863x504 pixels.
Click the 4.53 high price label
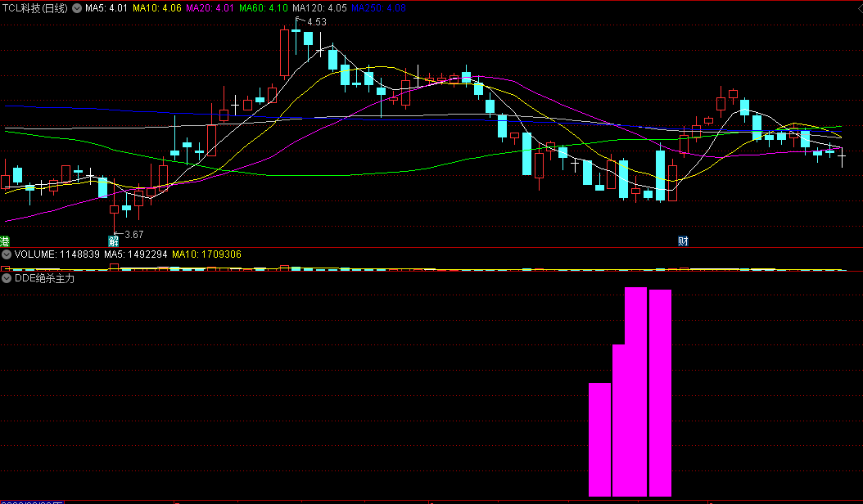317,22
